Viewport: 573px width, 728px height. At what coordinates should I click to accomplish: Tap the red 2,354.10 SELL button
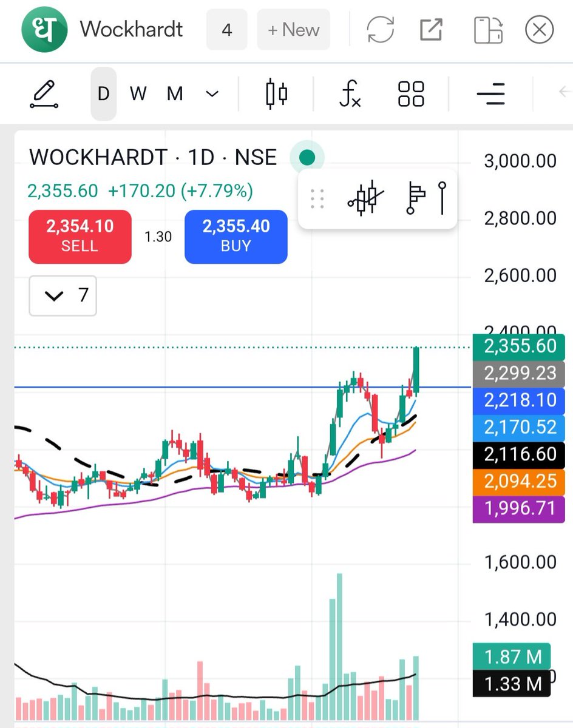(x=80, y=237)
